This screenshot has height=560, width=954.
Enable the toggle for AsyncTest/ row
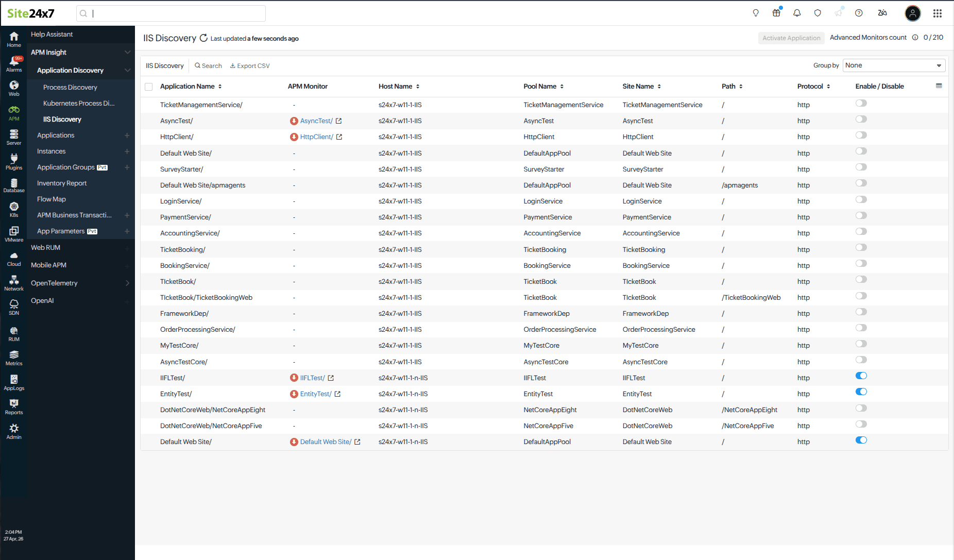click(861, 119)
